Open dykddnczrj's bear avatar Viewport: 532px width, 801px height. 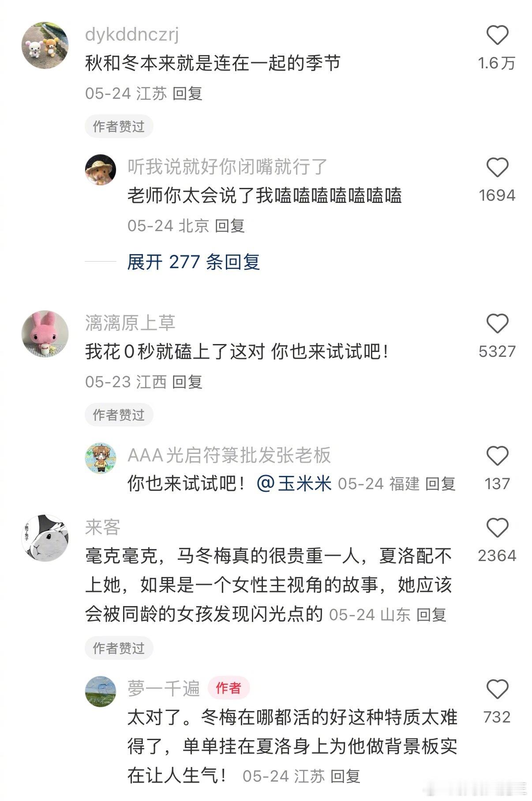(45, 45)
